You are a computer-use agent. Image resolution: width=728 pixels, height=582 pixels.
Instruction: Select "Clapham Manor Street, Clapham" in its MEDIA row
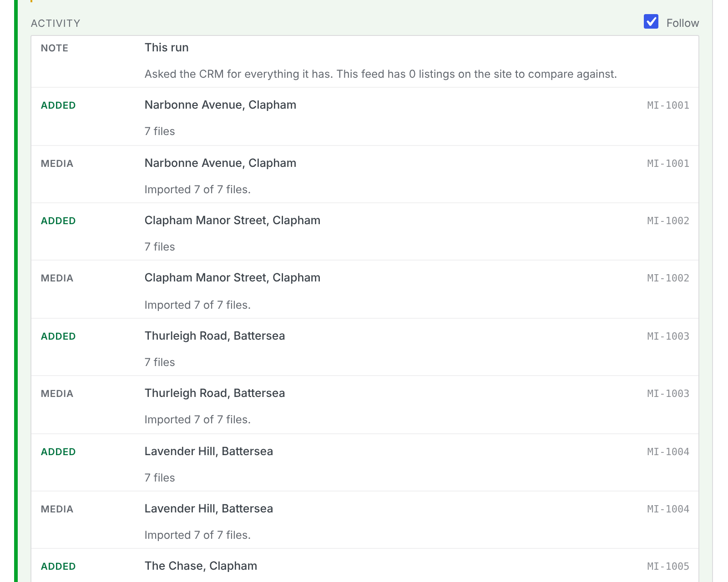233,278
